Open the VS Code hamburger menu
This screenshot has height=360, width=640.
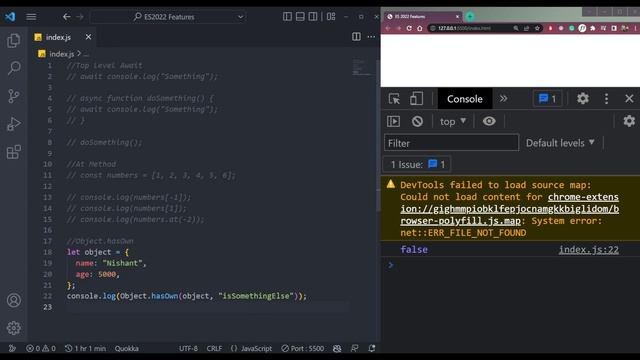click(x=31, y=17)
